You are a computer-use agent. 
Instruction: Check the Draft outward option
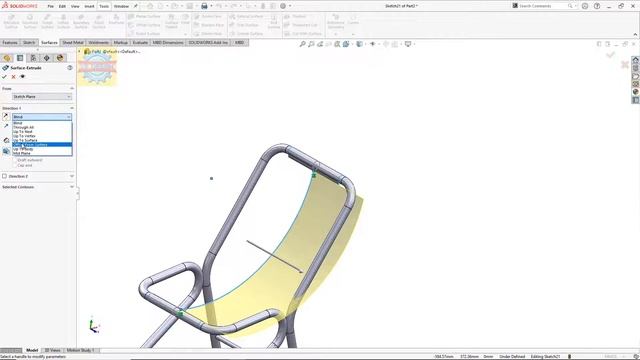[15, 160]
